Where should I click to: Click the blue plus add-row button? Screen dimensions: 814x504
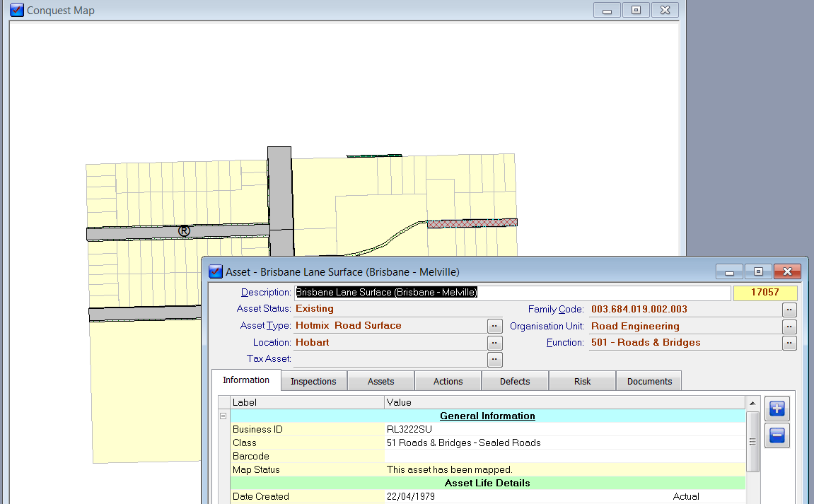coord(777,409)
